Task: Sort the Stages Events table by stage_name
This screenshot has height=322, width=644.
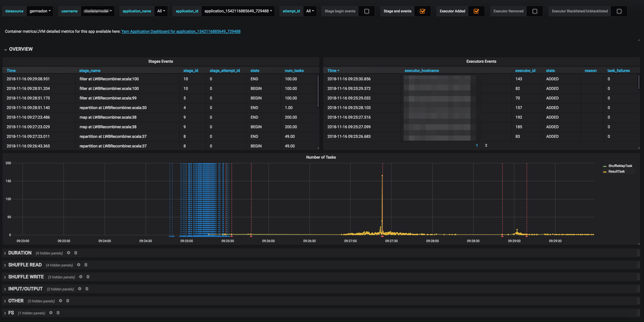Action: [x=90, y=71]
